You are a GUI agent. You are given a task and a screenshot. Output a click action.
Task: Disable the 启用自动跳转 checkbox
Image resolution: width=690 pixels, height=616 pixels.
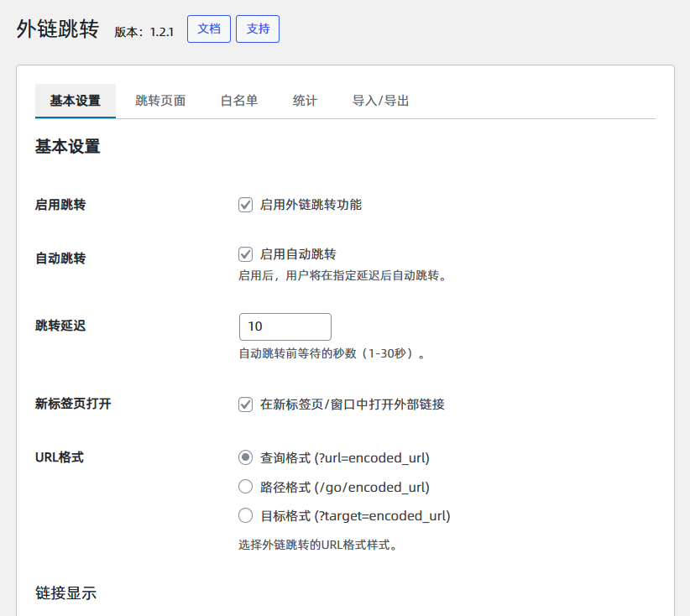246,254
